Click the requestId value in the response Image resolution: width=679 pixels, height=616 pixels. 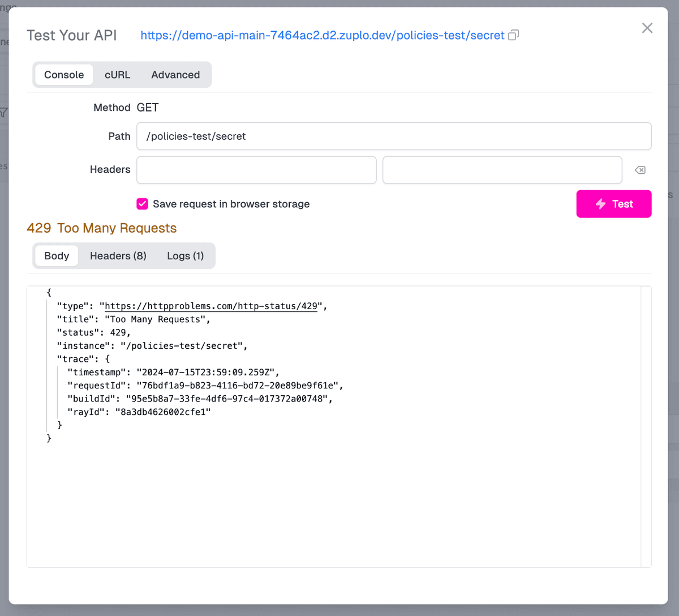[x=238, y=386]
